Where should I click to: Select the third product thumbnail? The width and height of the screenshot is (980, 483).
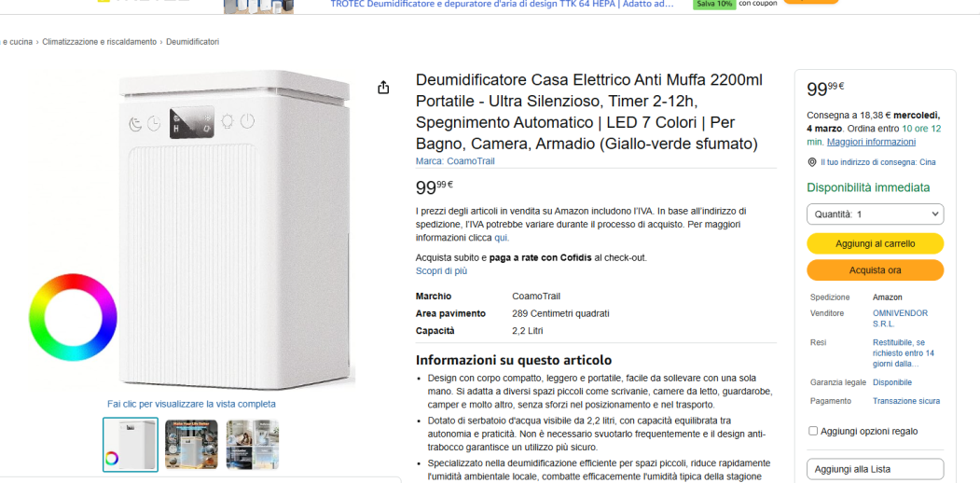(x=253, y=444)
